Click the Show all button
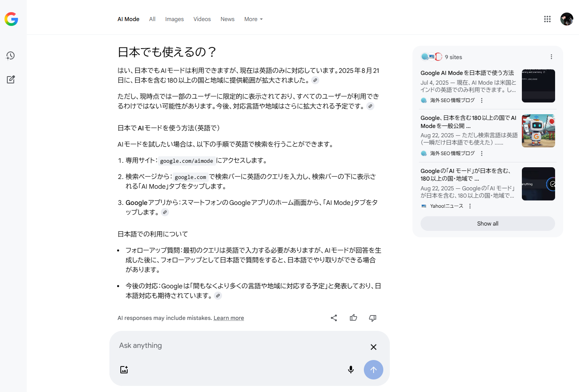This screenshot has height=392, width=579. [x=488, y=224]
